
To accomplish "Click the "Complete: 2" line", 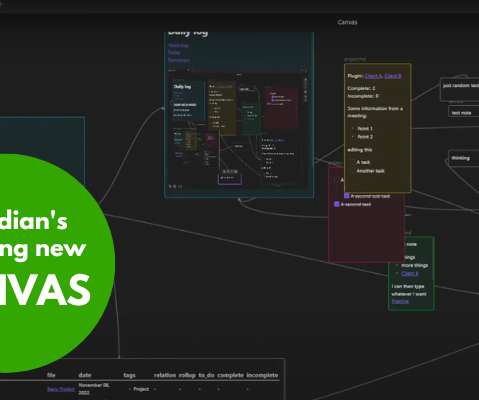I will pyautogui.click(x=361, y=88).
